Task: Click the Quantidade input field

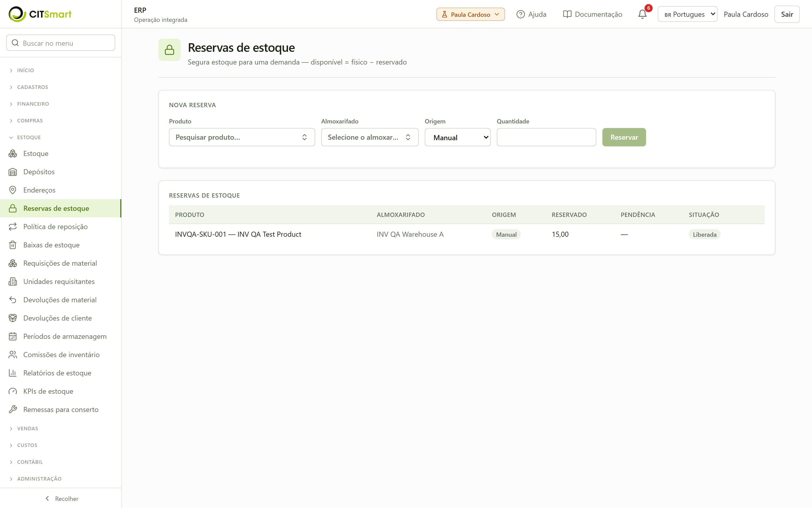Action: pos(546,137)
